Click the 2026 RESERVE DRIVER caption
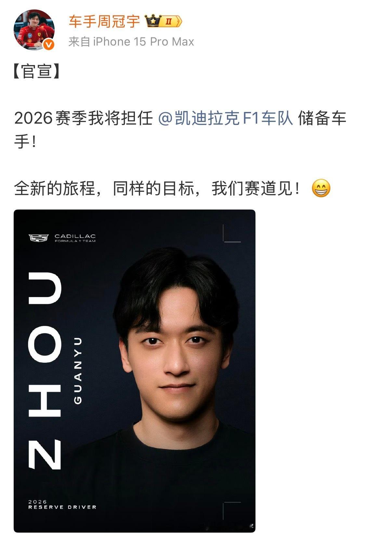Image resolution: width=392 pixels, height=544 pixels. pos(62,505)
